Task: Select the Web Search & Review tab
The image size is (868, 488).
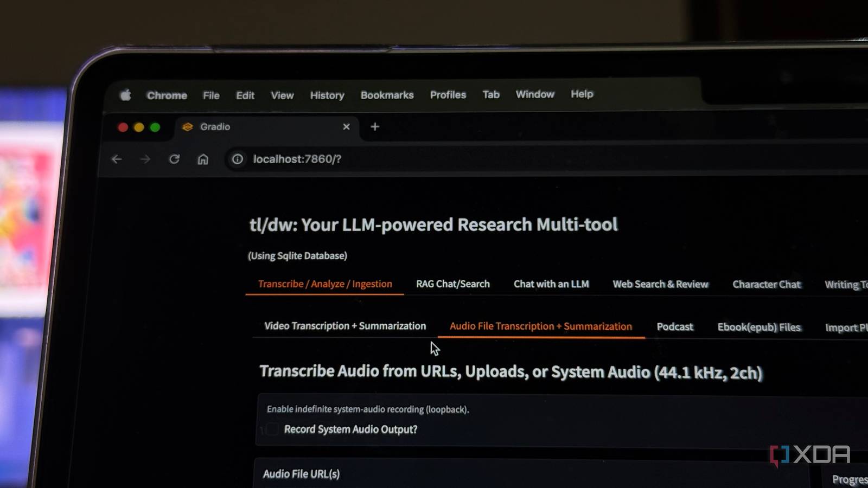Action: (660, 284)
